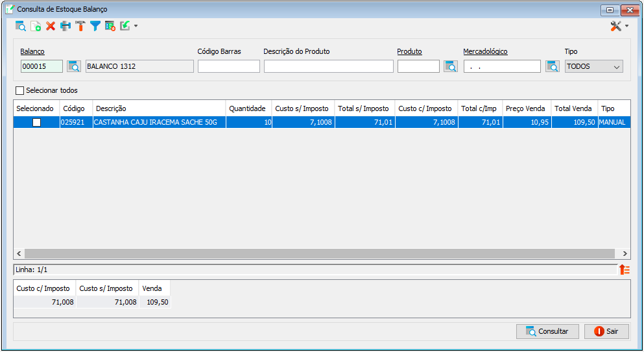This screenshot has height=352, width=644.
Task: Click the red X delete icon
Action: click(51, 27)
